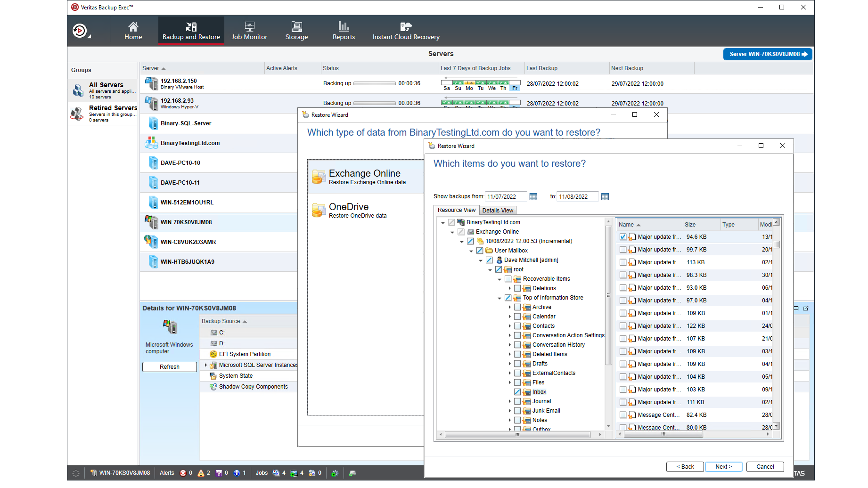Switch to the Details View tab

point(498,210)
